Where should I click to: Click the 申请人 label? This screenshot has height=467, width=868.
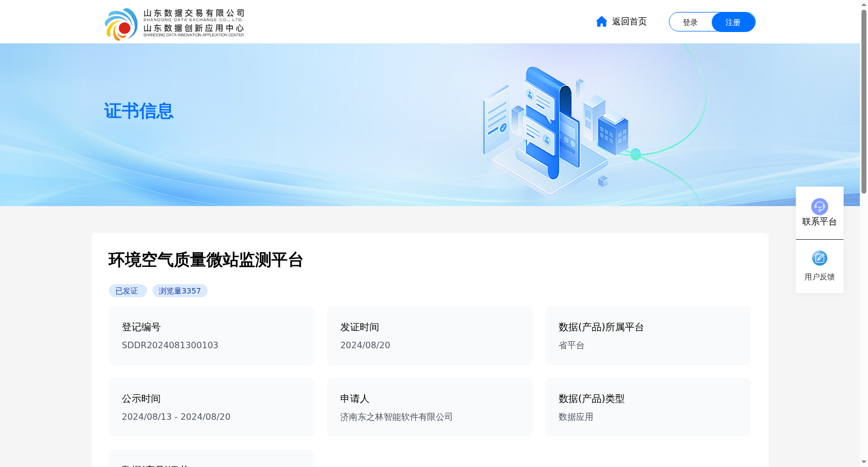coord(355,399)
